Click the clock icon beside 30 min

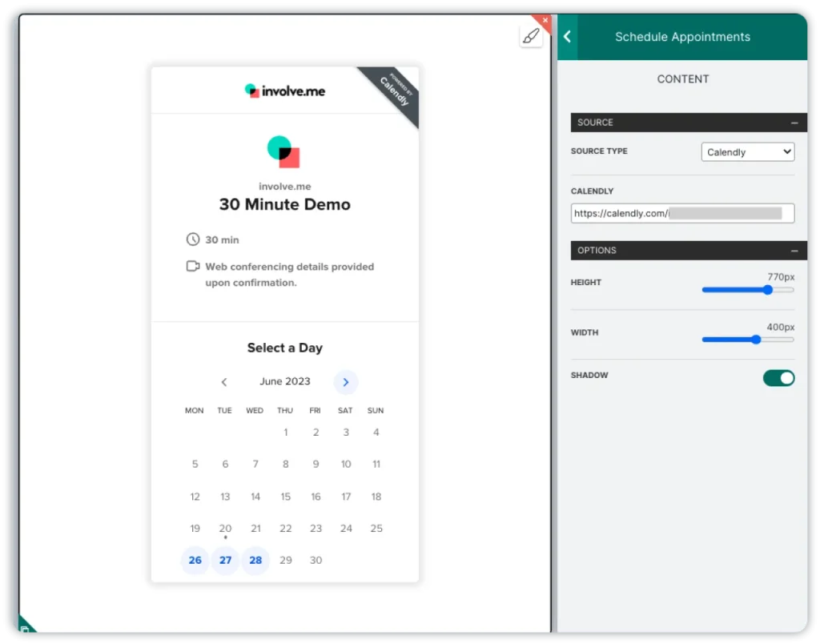(x=193, y=239)
